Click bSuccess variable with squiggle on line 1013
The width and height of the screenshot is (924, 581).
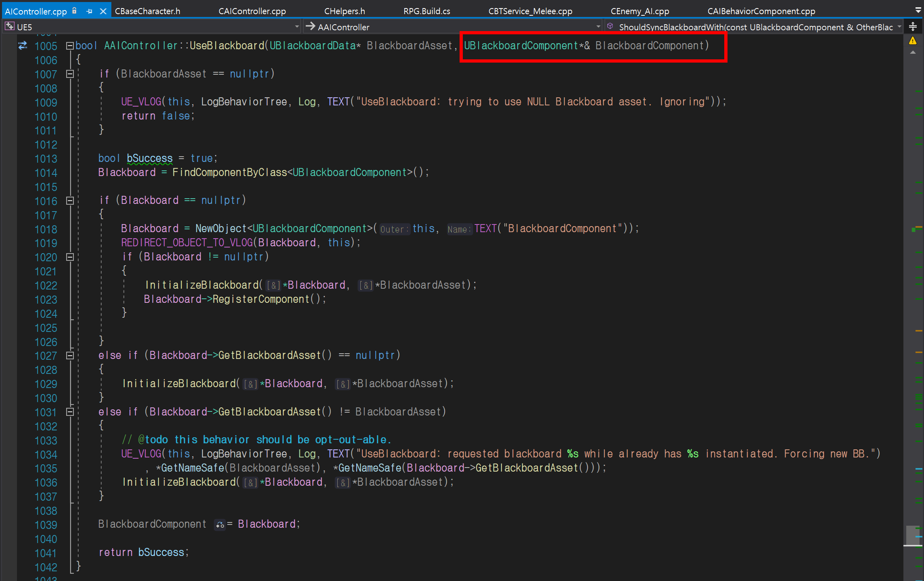(150, 158)
